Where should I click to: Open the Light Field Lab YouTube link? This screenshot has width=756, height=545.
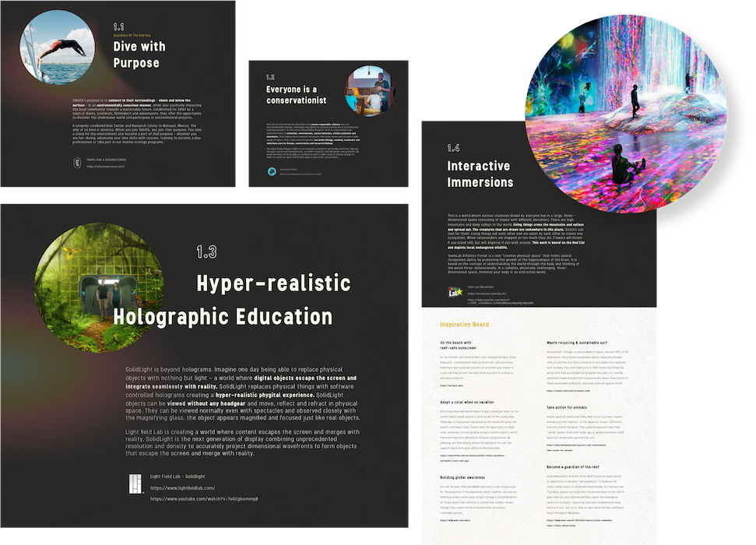tap(204, 499)
